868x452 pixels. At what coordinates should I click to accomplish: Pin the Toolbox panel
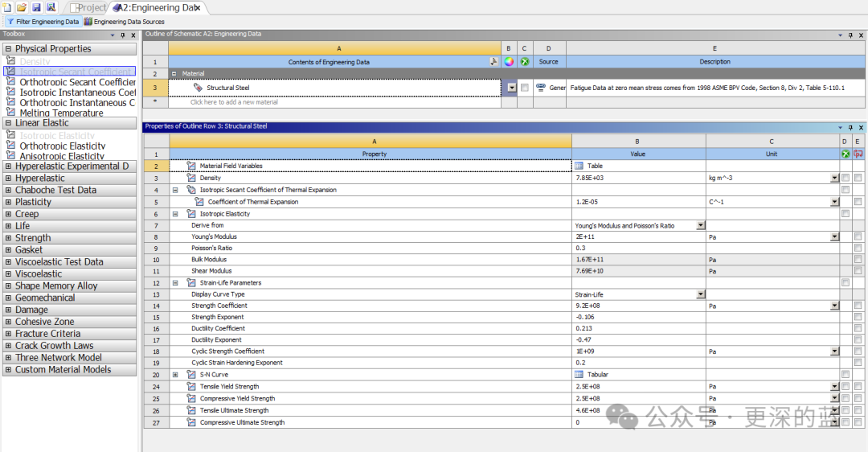[x=123, y=35]
